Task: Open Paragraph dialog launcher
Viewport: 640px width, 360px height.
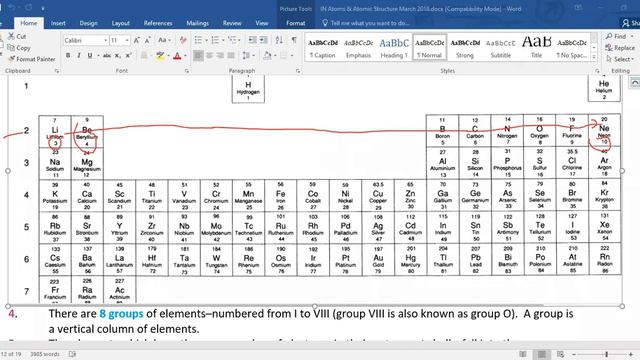Action: [x=298, y=71]
